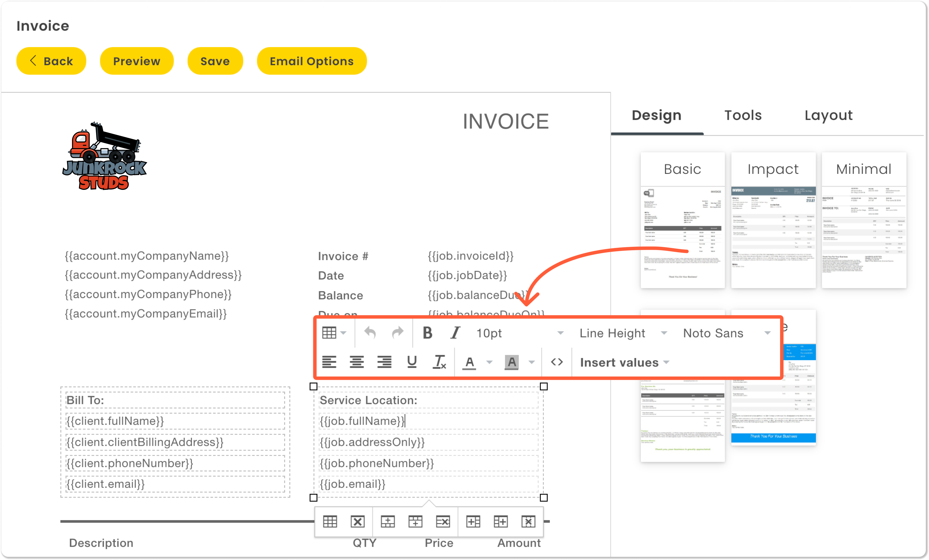Click the 'Bill To:' cell
Screen dimensions: 929x560
(175, 400)
